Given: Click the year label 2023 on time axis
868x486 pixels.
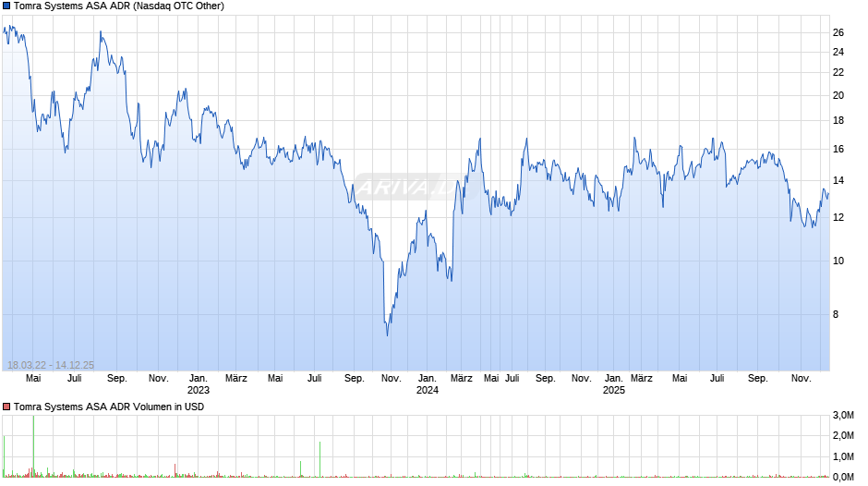Looking at the screenshot, I should (x=199, y=390).
